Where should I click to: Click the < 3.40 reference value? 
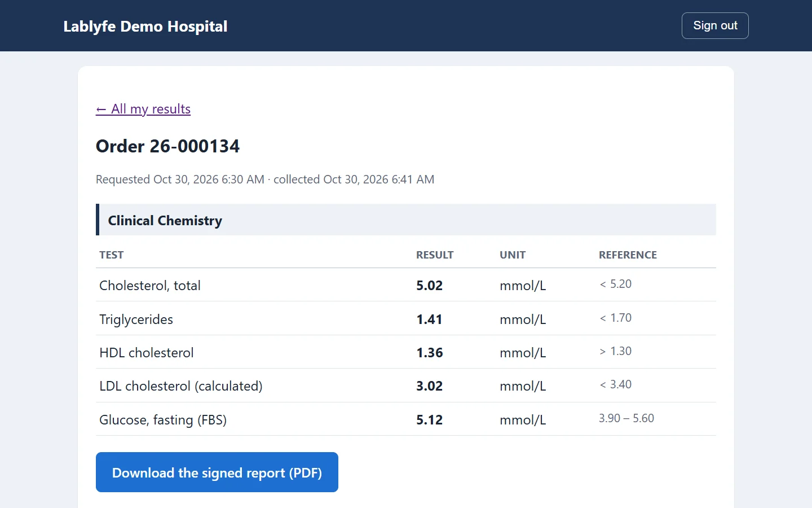coord(615,384)
